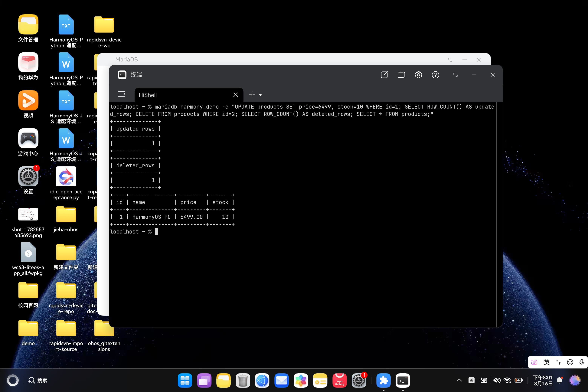Viewport: 588px width, 392px height.
Task: Start voice input on IME bar
Action: tap(582, 362)
